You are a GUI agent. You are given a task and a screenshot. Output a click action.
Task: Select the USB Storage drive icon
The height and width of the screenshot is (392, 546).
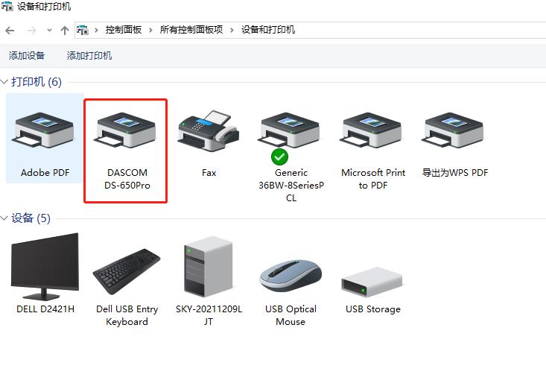[x=372, y=282]
